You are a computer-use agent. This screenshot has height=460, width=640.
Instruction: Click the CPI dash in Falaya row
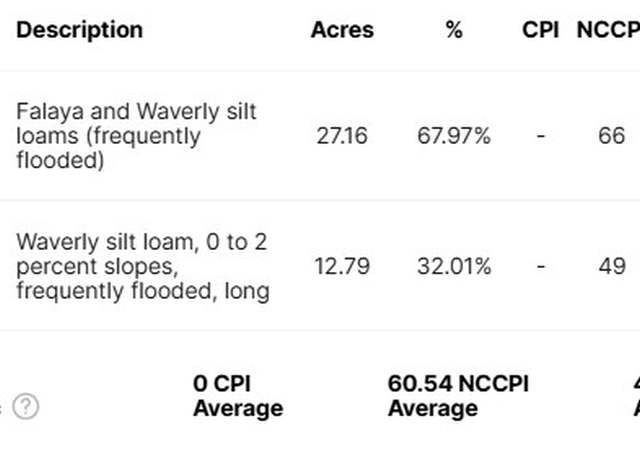[541, 136]
